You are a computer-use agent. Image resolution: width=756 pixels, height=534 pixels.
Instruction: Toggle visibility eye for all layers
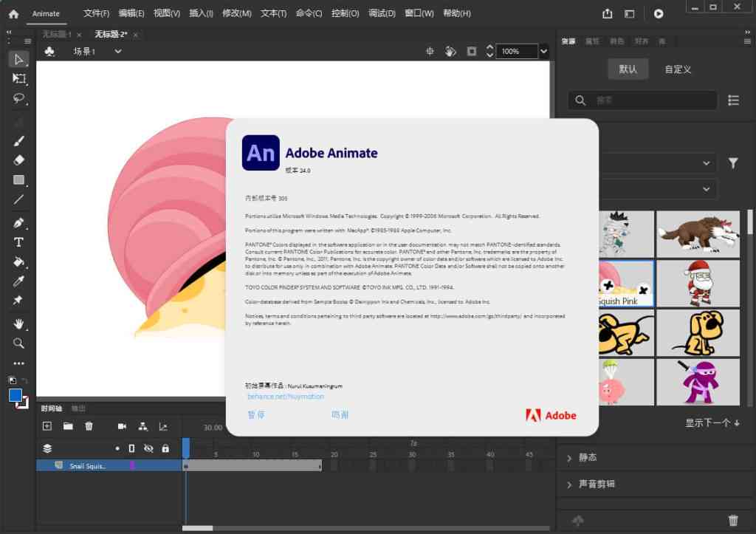coord(148,448)
